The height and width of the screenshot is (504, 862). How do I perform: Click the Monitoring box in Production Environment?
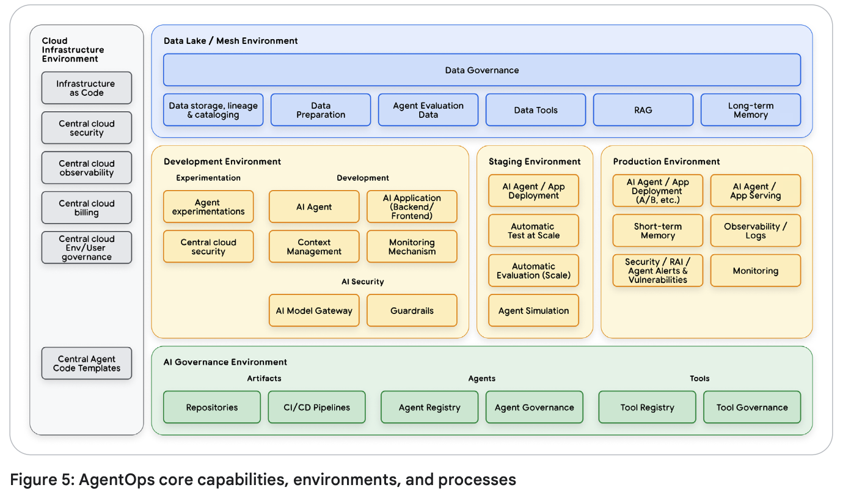755,271
